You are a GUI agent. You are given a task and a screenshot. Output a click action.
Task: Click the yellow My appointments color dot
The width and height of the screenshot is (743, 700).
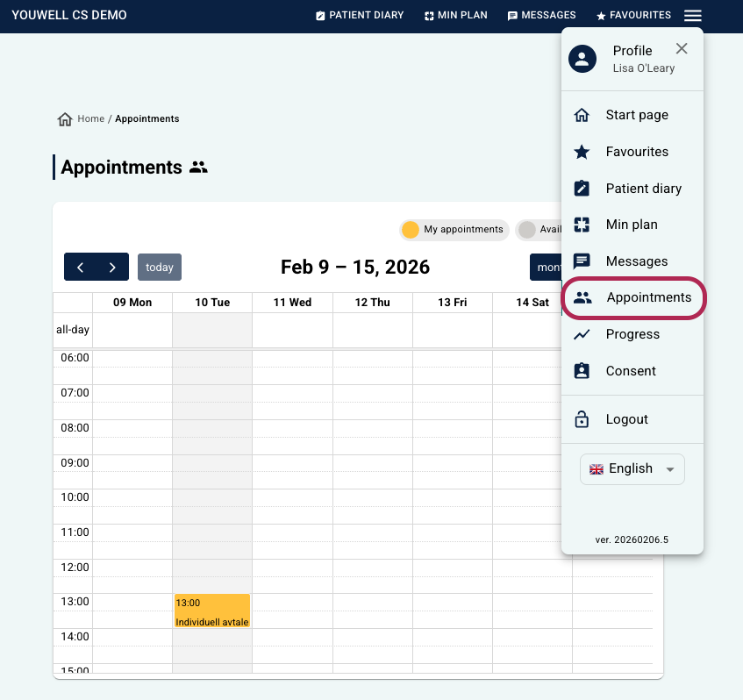tap(411, 230)
